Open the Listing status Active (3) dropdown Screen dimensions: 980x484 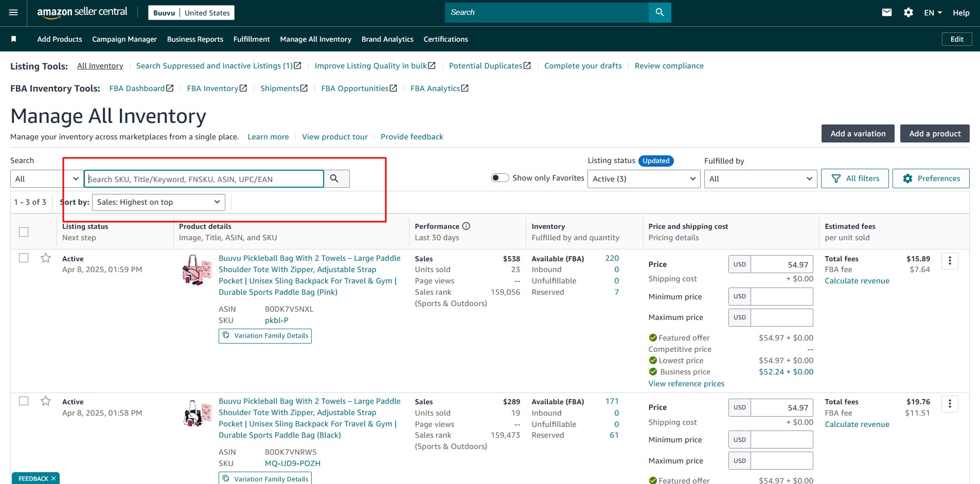point(644,179)
